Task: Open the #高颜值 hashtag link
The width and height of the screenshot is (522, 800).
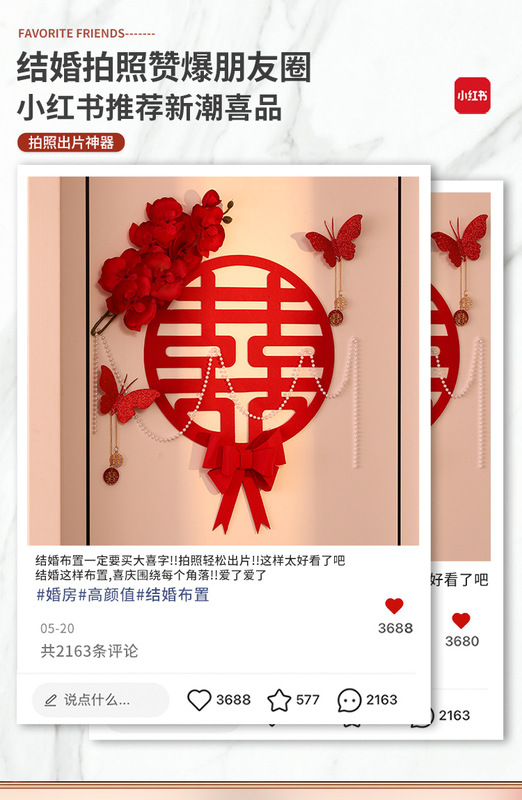Action: tap(106, 595)
